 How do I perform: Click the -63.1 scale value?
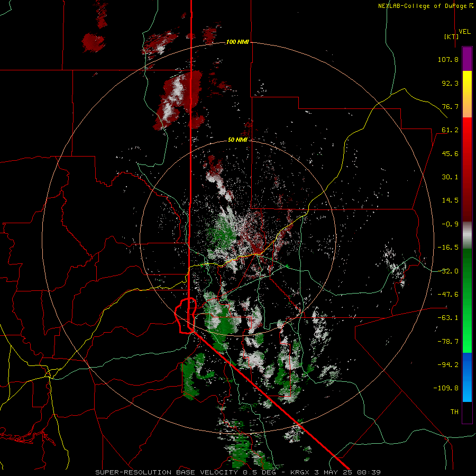pos(448,318)
